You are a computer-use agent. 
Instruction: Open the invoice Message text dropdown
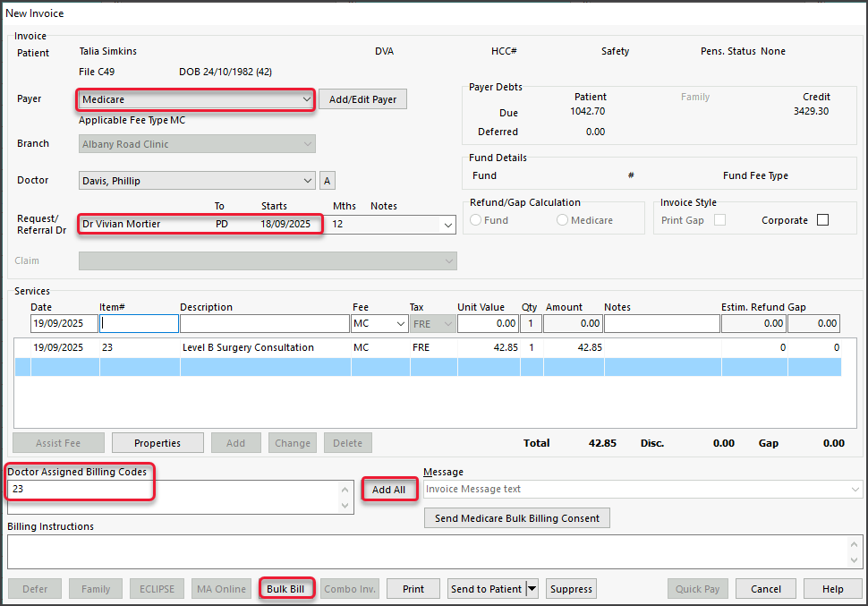click(x=855, y=490)
